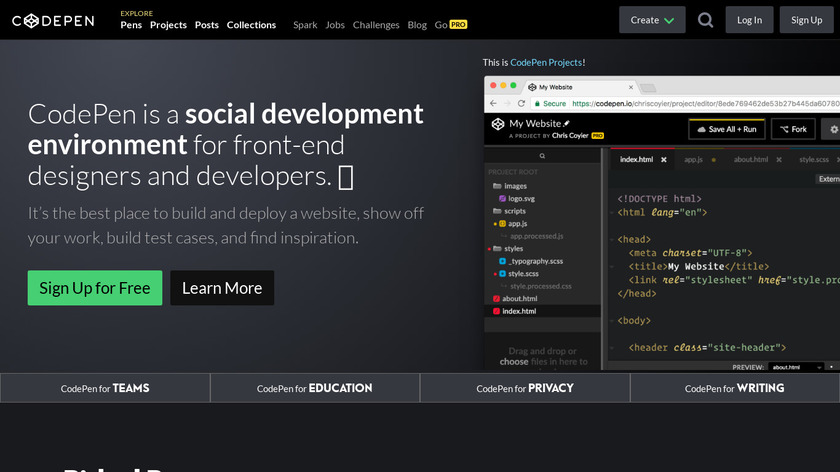The width and height of the screenshot is (840, 472).
Task: Click Save All + Run button
Action: 726,129
